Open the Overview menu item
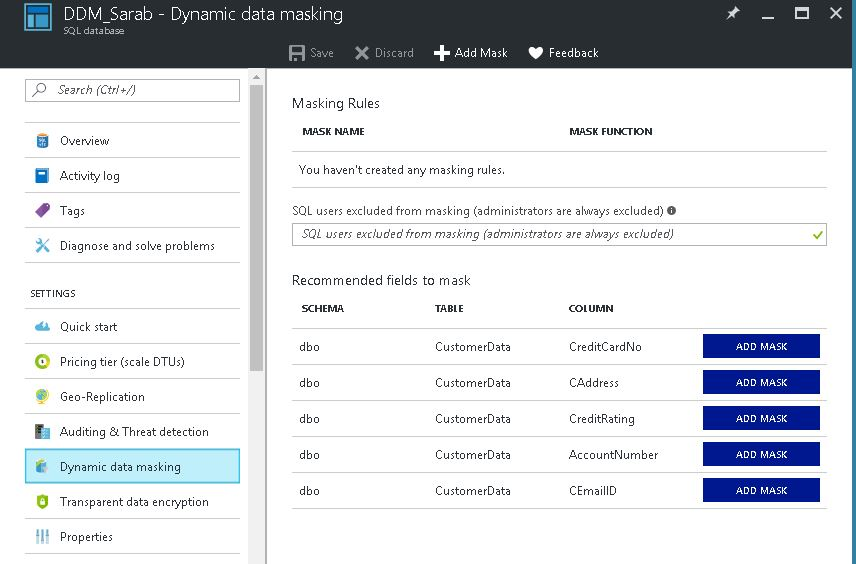Screen dimensions: 856x564 [132, 141]
